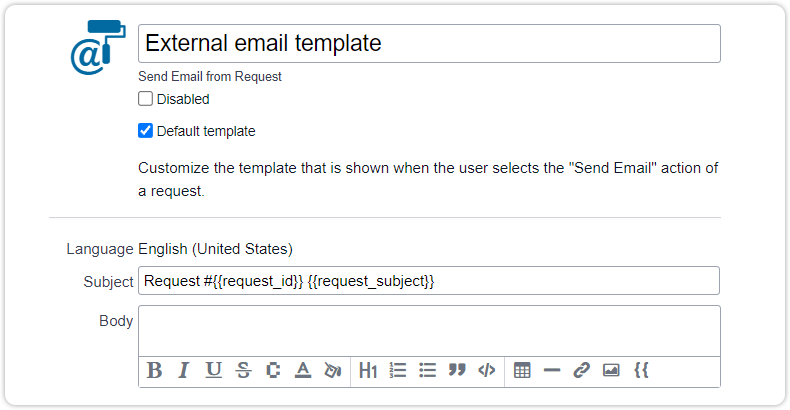
Task: Click the Customize the template description text
Action: (x=428, y=179)
